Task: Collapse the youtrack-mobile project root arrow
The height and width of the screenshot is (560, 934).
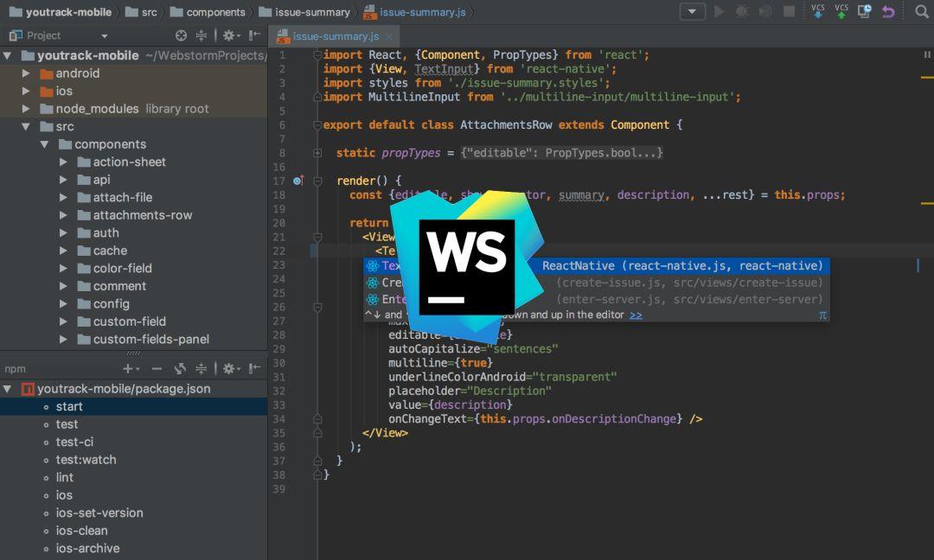Action: pos(7,56)
